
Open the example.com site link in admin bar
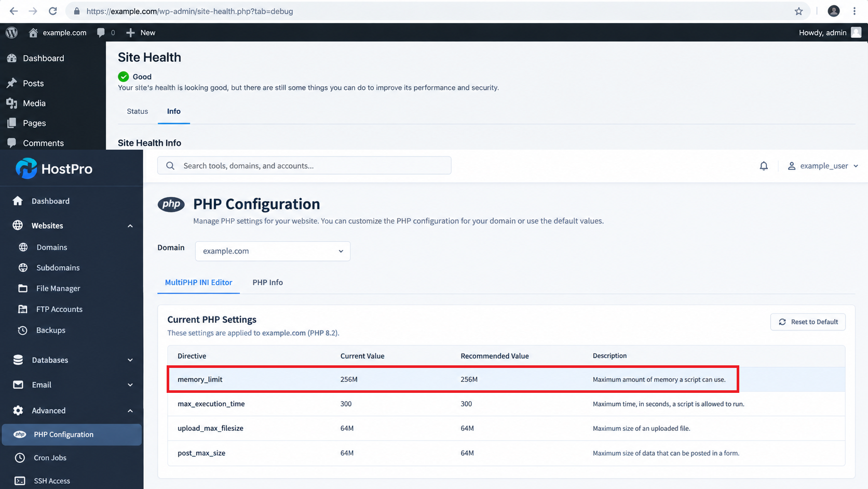point(58,32)
